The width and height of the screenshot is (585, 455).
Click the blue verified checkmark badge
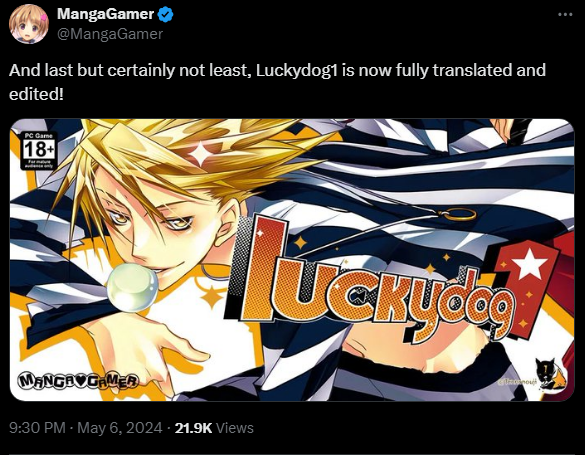point(165,14)
